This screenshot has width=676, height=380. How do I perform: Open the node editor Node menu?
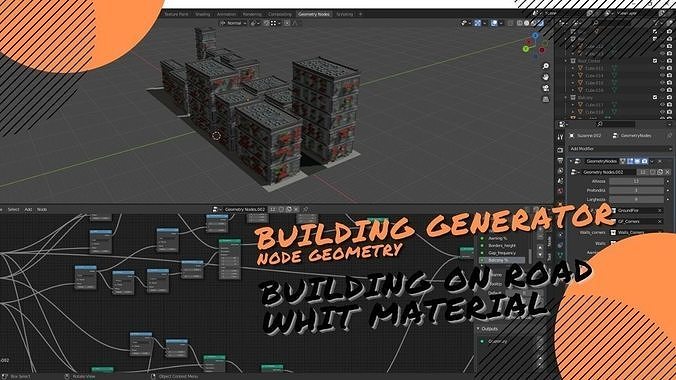[x=42, y=210]
